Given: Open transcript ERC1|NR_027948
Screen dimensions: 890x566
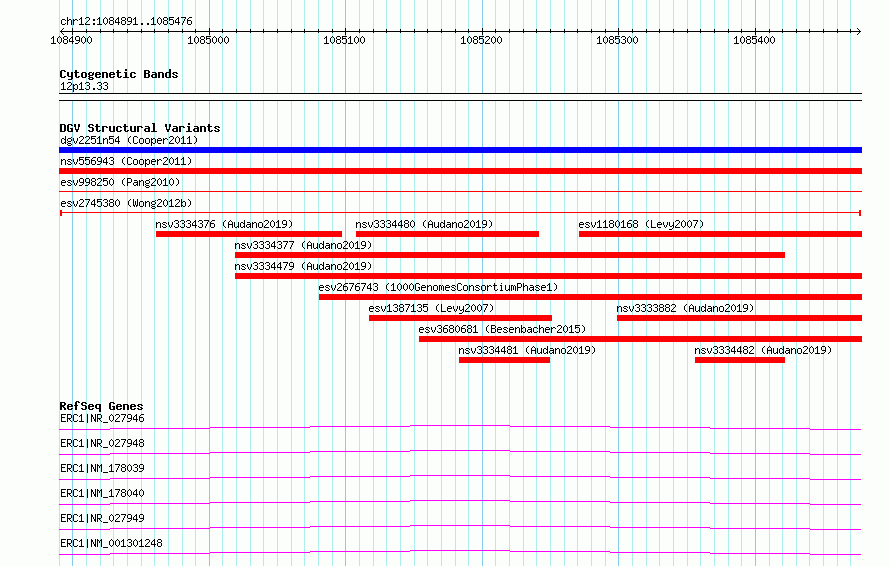Looking at the screenshot, I should click(102, 443).
